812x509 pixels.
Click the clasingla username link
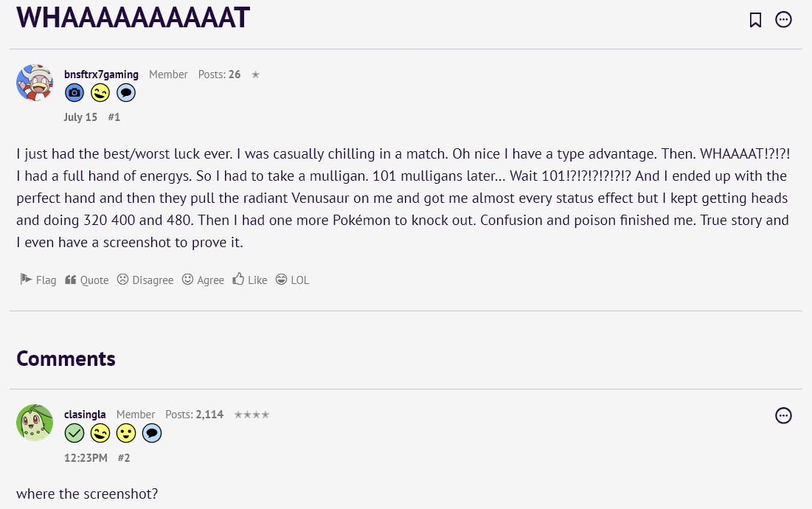85,415
